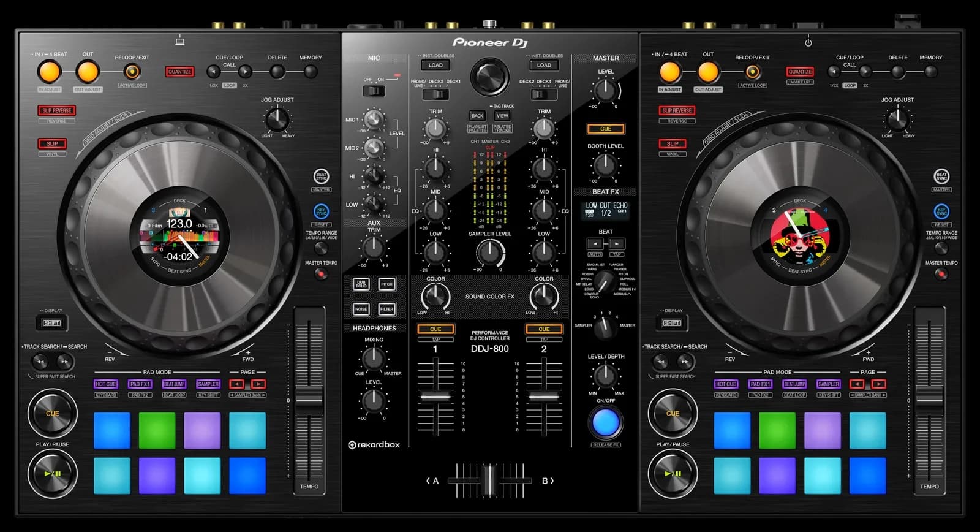The width and height of the screenshot is (980, 532).
Task: Click the right LOAD button for deck 2
Action: pos(544,65)
